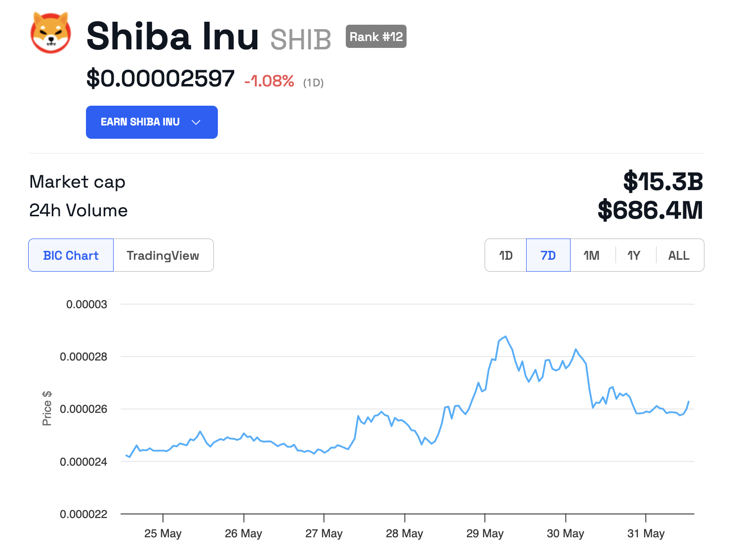
Task: Click the Shiba Inu heading title
Action: (x=172, y=36)
